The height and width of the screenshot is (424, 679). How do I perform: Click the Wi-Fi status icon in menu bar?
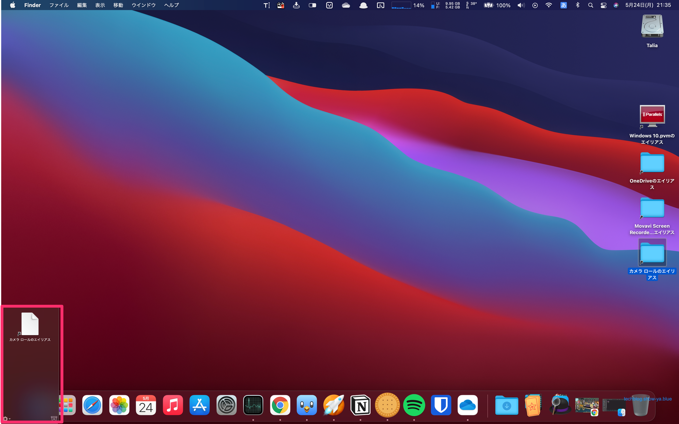(548, 5)
